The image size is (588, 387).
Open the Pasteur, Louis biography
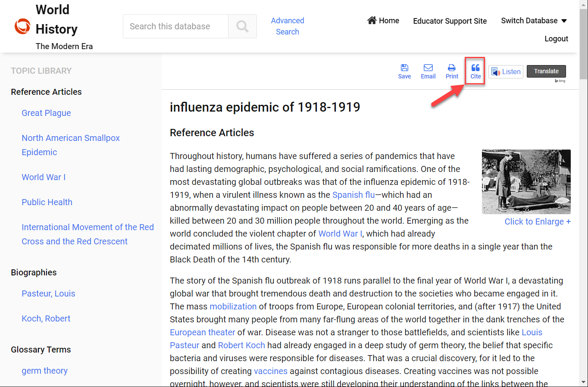pyautogui.click(x=48, y=293)
